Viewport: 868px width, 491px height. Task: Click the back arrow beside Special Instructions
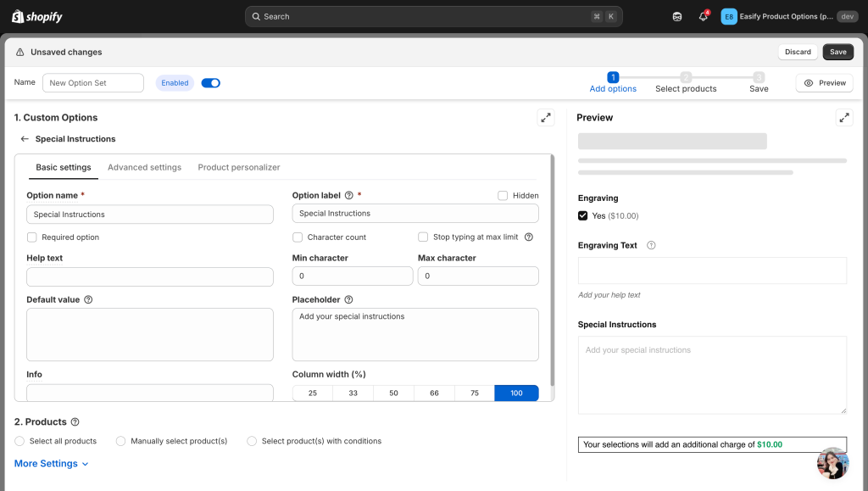click(x=25, y=139)
